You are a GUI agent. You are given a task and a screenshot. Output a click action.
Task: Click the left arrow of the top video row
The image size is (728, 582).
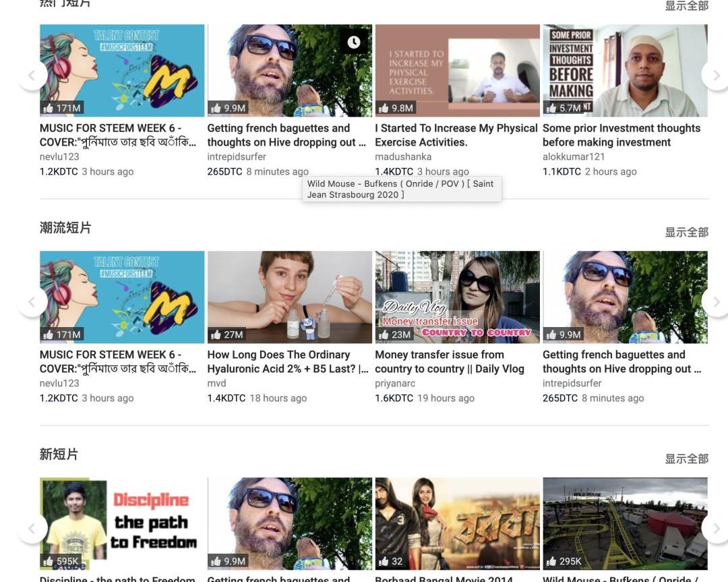point(32,75)
